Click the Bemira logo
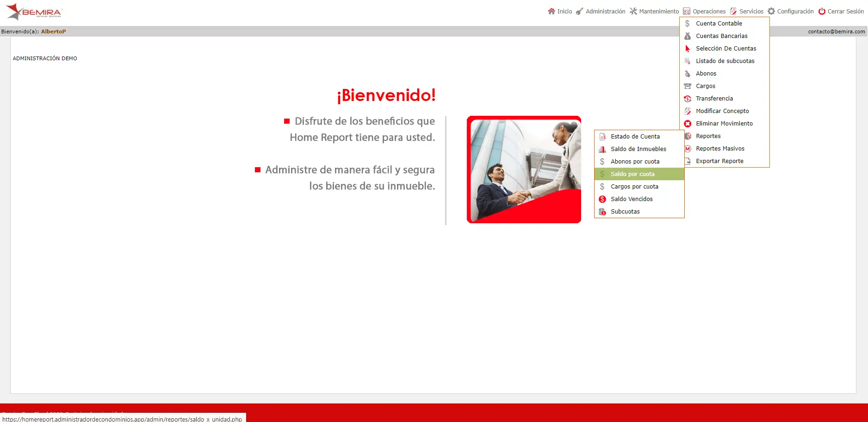868x422 pixels. click(34, 12)
